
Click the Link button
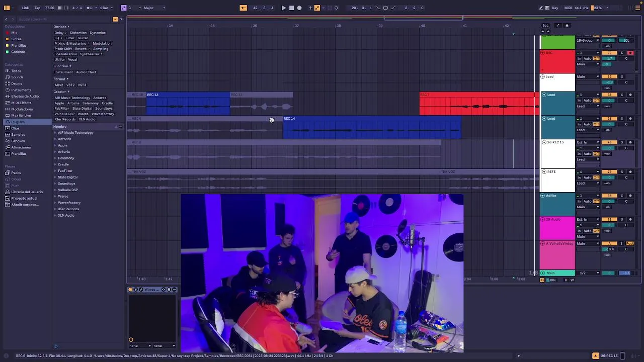click(x=25, y=8)
